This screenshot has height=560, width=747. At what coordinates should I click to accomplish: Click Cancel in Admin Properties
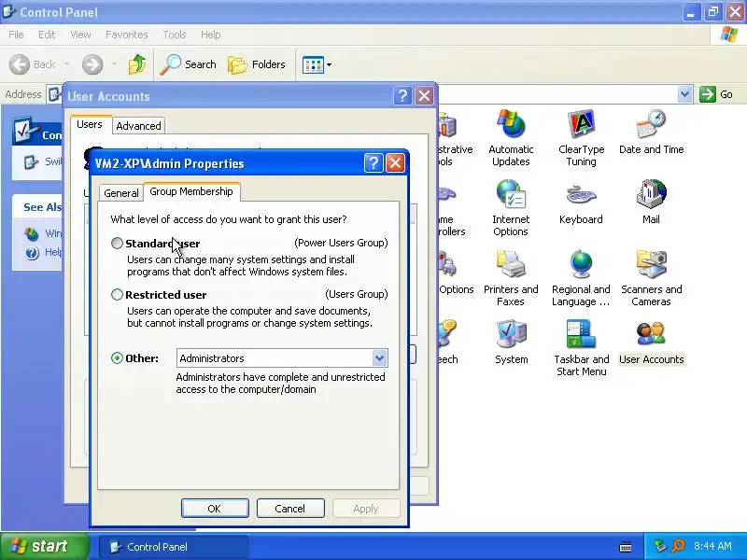[290, 508]
